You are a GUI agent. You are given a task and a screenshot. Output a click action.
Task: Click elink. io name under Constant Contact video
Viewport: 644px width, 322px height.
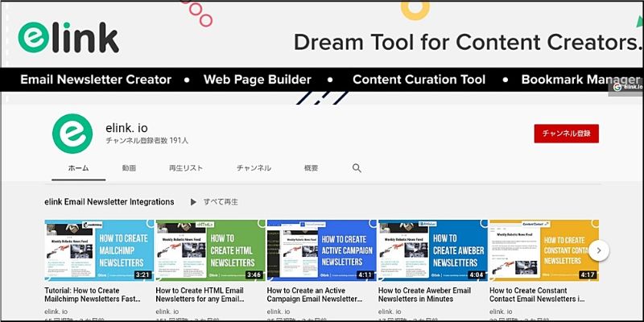501,312
